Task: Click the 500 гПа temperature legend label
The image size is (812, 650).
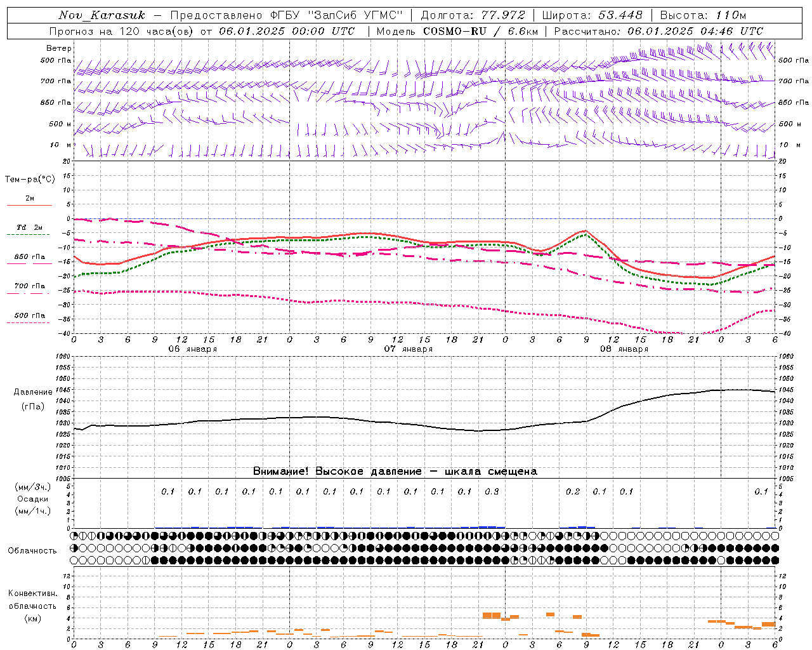Action: tap(30, 315)
